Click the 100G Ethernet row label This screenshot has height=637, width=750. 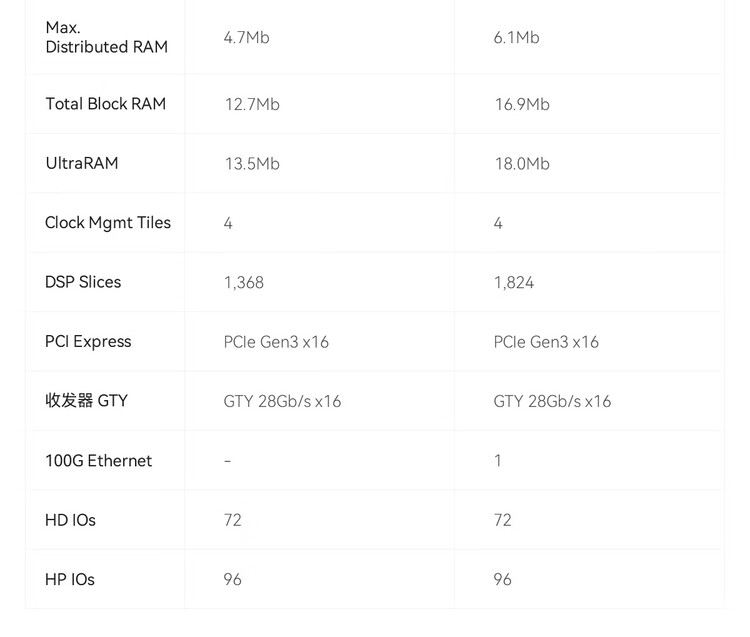click(x=98, y=461)
